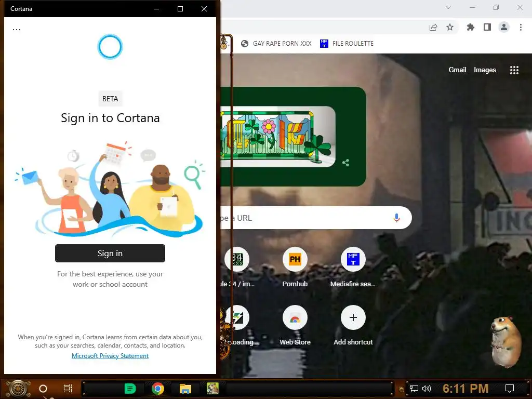Bookmark this tab with the star icon
The image size is (532, 399).
click(450, 27)
